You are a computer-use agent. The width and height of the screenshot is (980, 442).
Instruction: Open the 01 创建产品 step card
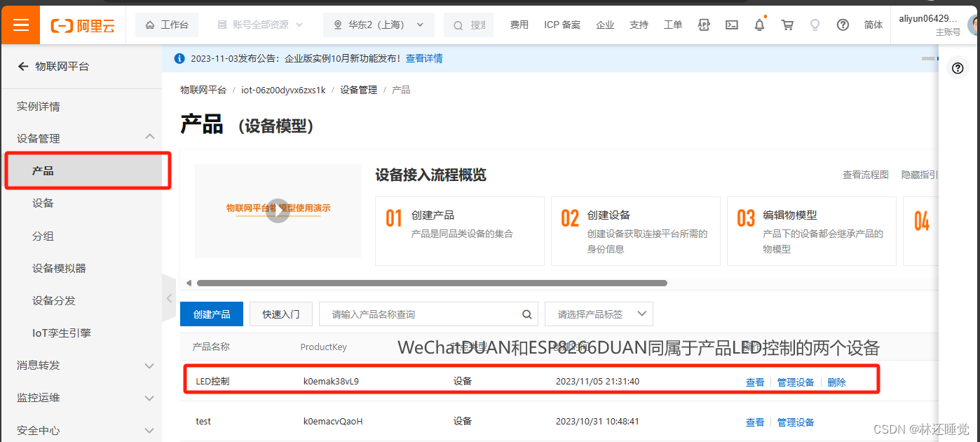460,231
